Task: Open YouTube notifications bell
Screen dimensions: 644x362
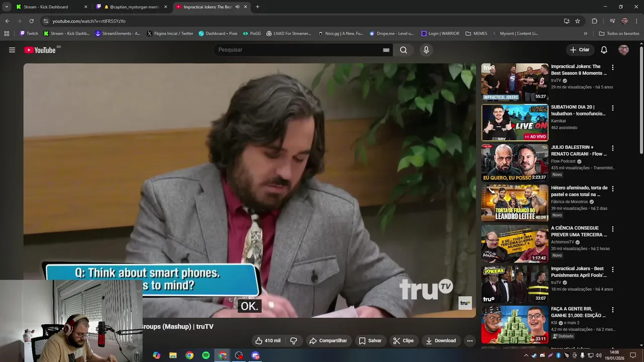Action: tap(604, 50)
